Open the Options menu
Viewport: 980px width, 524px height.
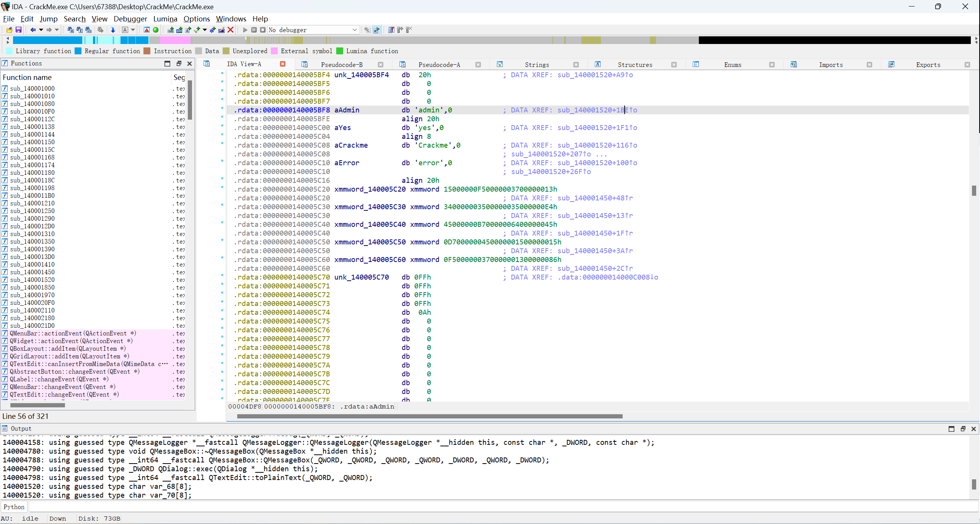point(197,19)
